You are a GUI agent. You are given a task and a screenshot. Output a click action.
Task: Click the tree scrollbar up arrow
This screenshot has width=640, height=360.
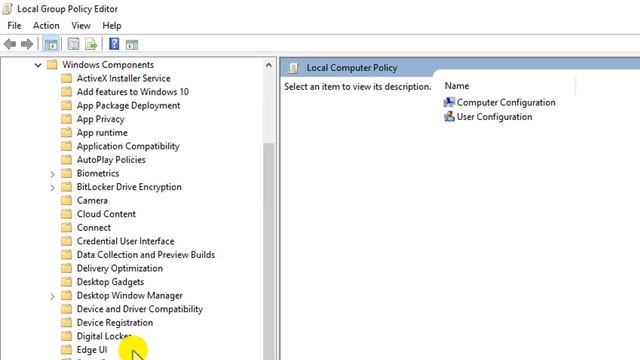pyautogui.click(x=268, y=65)
